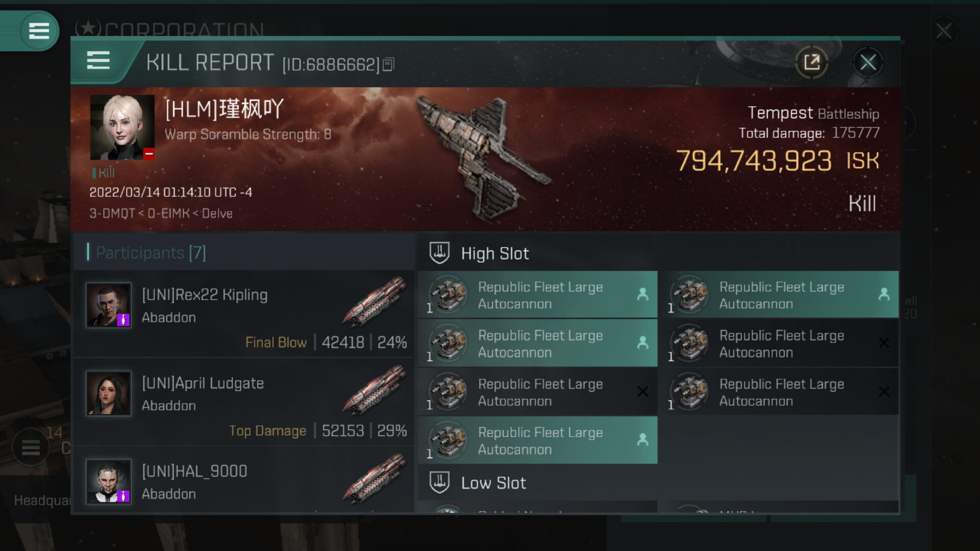Open Rex22 Kipling pilot portrait

point(109,305)
